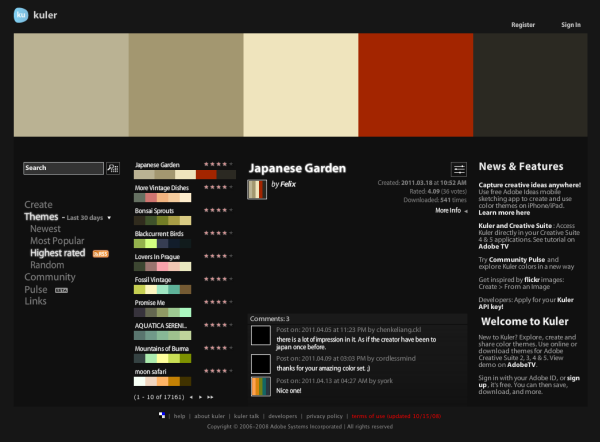Select the large light khaki swatch
Viewport: 600px width, 442px height.
[71, 85]
